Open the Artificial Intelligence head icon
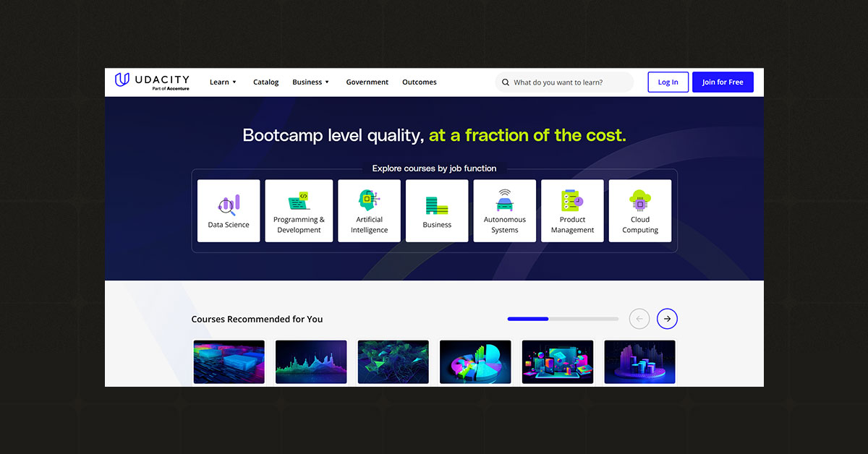This screenshot has height=454, width=868. (x=369, y=200)
